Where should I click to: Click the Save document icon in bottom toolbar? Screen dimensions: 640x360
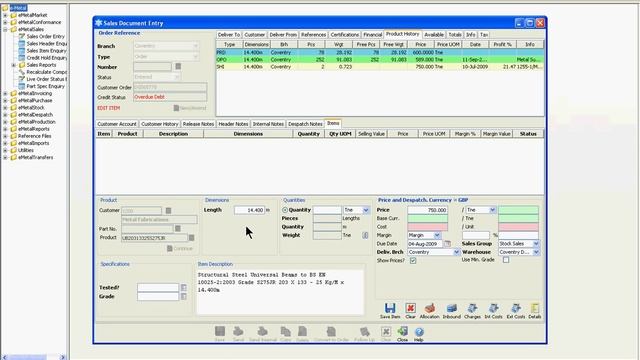coord(220,331)
